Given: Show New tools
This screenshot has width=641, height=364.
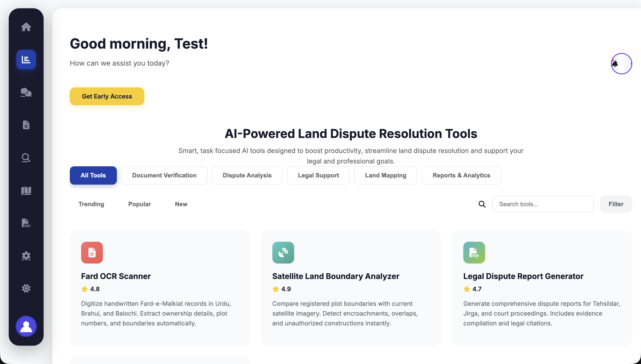Looking at the screenshot, I should (181, 204).
